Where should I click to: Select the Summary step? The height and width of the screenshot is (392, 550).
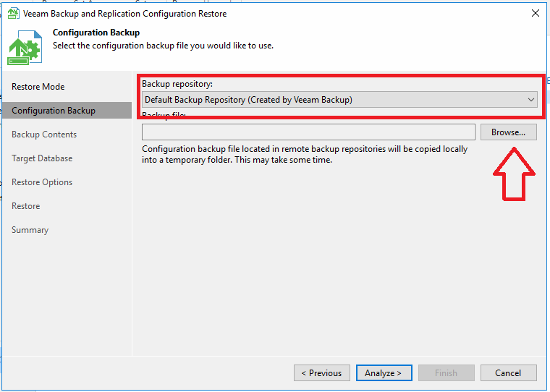(30, 230)
